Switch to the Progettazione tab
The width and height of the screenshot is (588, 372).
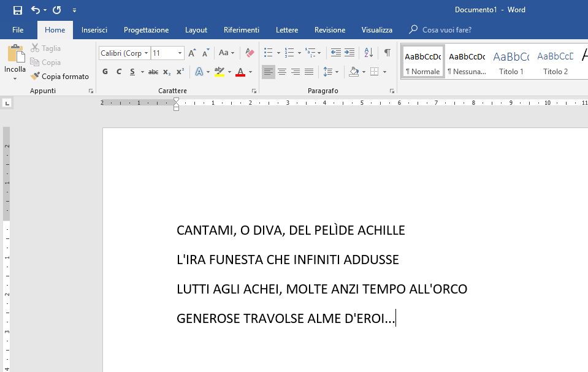point(147,30)
